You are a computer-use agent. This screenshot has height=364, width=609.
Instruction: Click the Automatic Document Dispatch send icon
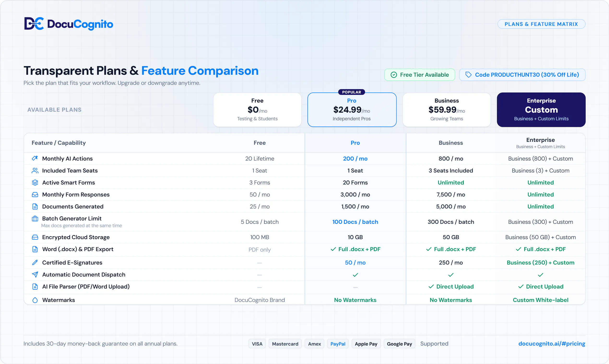pyautogui.click(x=35, y=274)
